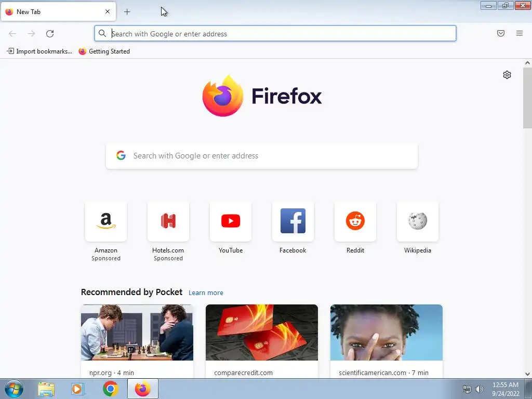Click the Show desktop strip on taskbar
The width and height of the screenshot is (532, 399).
point(528,389)
